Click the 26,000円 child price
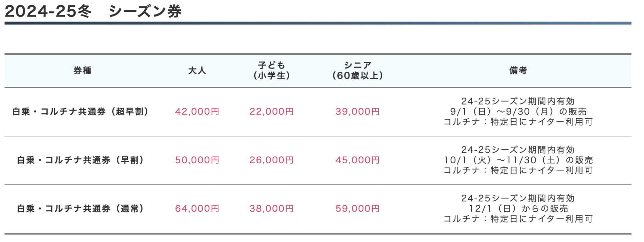The width and height of the screenshot is (644, 242). [x=272, y=160]
